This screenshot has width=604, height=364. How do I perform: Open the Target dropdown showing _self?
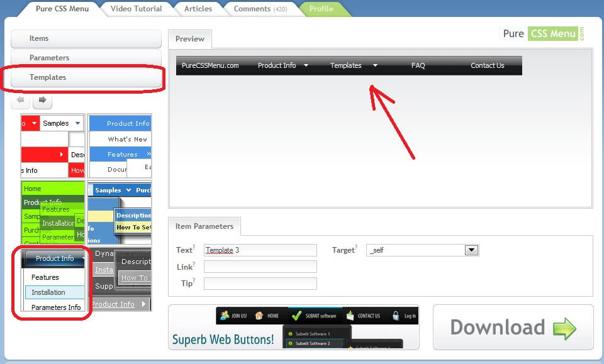(x=423, y=250)
